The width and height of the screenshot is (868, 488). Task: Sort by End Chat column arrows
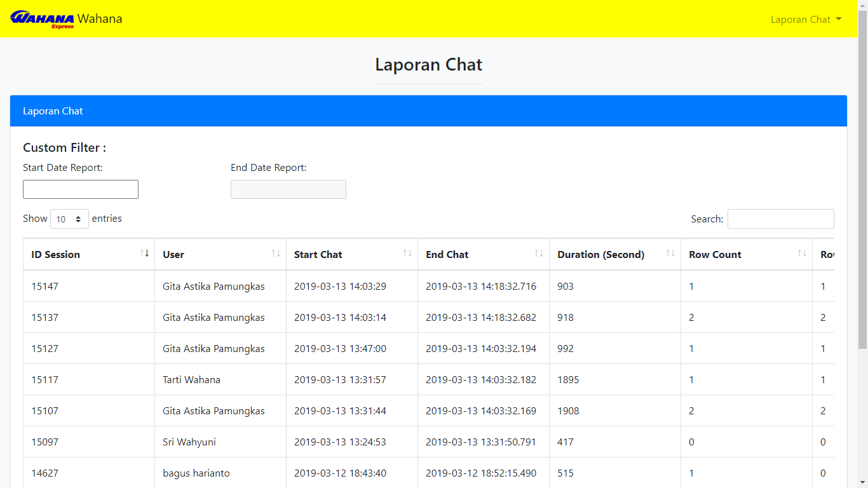tap(539, 254)
